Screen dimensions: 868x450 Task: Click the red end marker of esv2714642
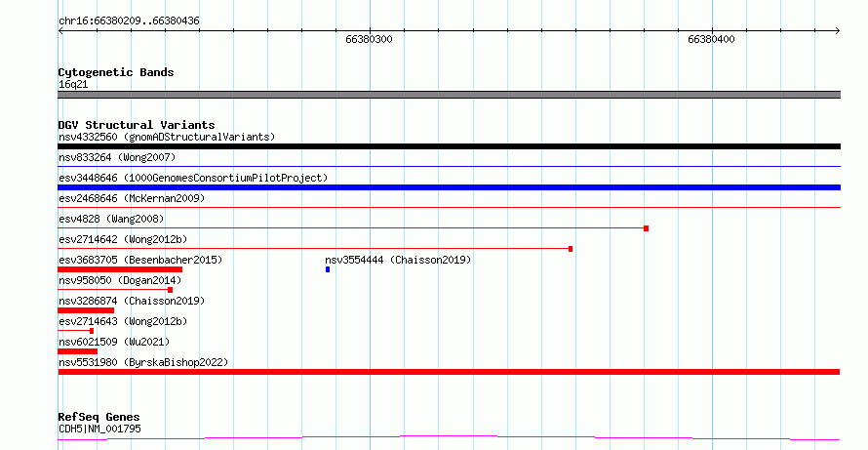pos(571,249)
